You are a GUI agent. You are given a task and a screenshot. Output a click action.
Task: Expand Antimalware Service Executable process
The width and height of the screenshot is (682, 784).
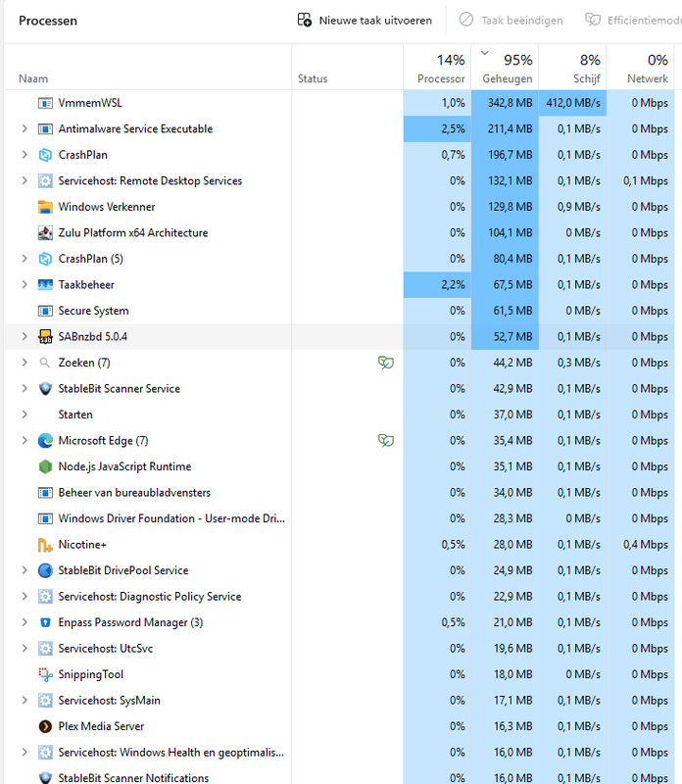pyautogui.click(x=24, y=129)
